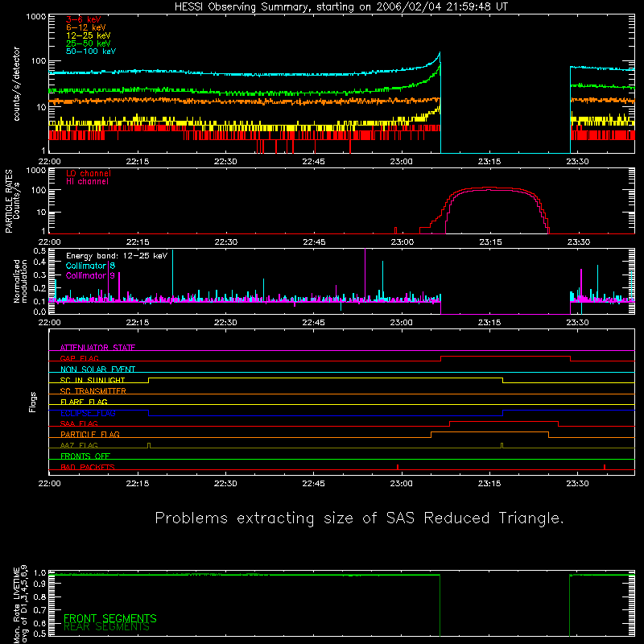Click the cyan 50-100 keV peak before the gap
The image size is (644, 644).
point(440,52)
